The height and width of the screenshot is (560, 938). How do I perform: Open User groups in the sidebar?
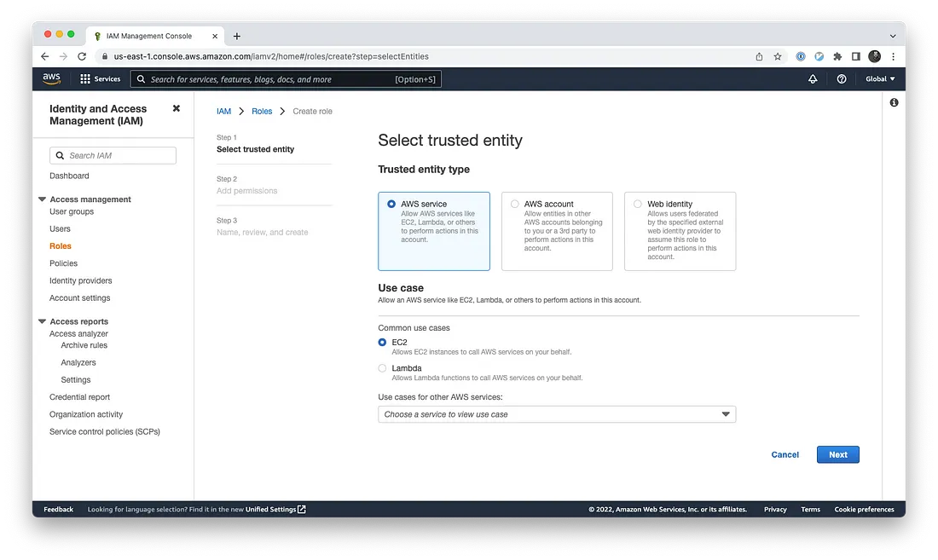click(x=72, y=211)
